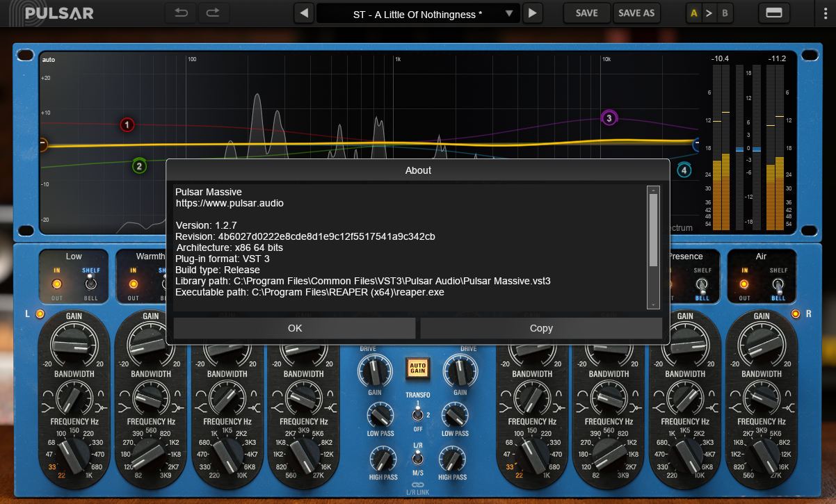Click the left channel Low BANDWIDTH knob
Viewport: 836px width, 504px height.
tap(73, 398)
